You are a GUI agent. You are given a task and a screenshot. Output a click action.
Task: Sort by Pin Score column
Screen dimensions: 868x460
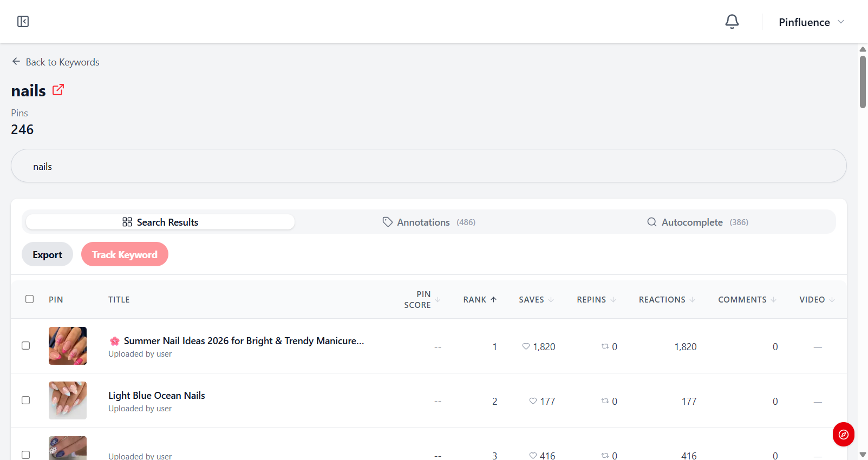(x=422, y=299)
